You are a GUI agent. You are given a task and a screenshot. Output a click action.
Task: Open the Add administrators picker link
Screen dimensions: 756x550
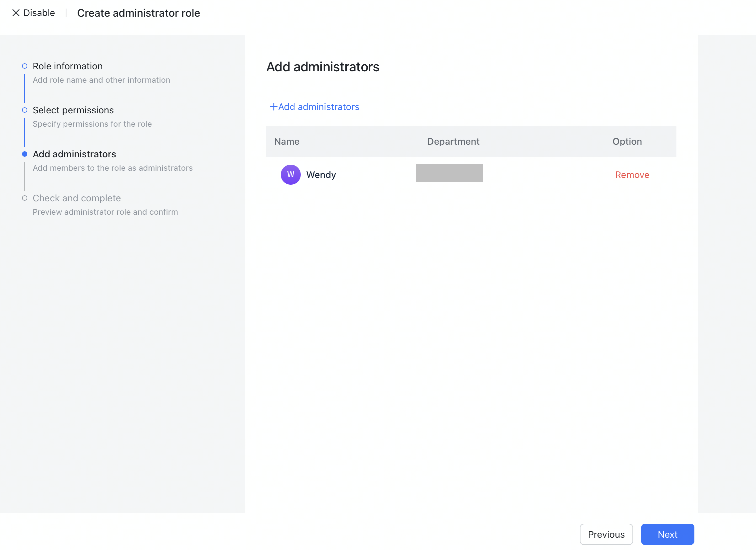pyautogui.click(x=318, y=107)
